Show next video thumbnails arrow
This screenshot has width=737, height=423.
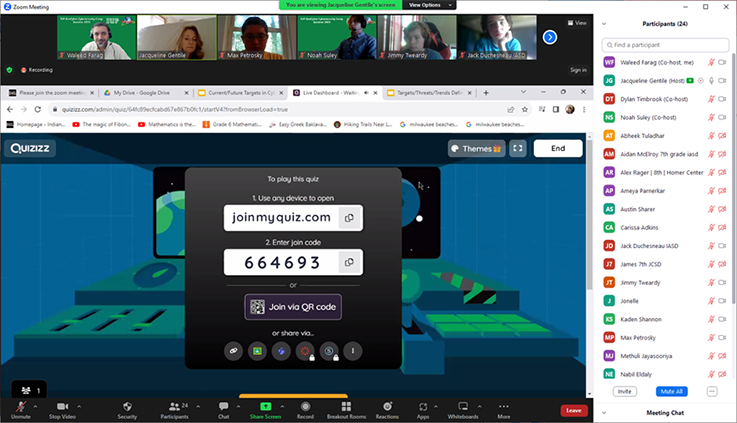(550, 37)
